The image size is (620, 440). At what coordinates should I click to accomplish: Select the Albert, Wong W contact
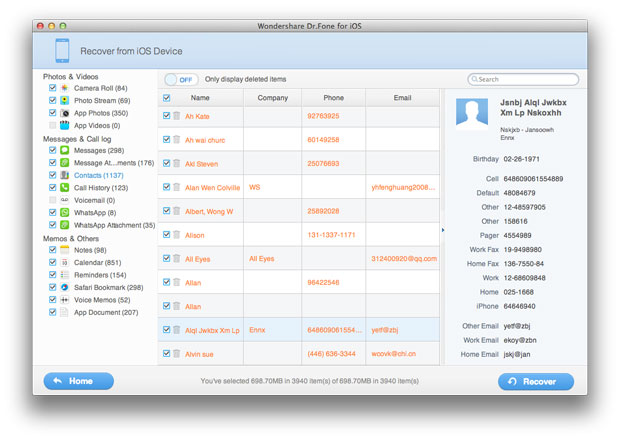coord(209,212)
